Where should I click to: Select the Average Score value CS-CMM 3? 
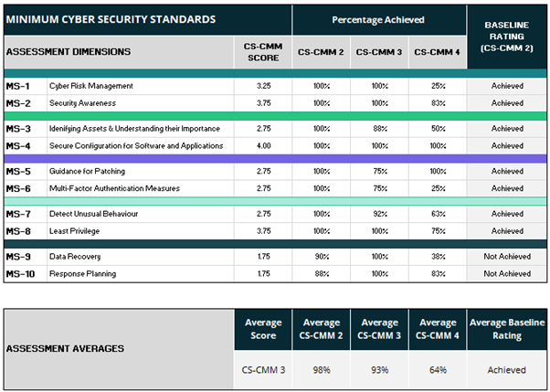click(262, 370)
